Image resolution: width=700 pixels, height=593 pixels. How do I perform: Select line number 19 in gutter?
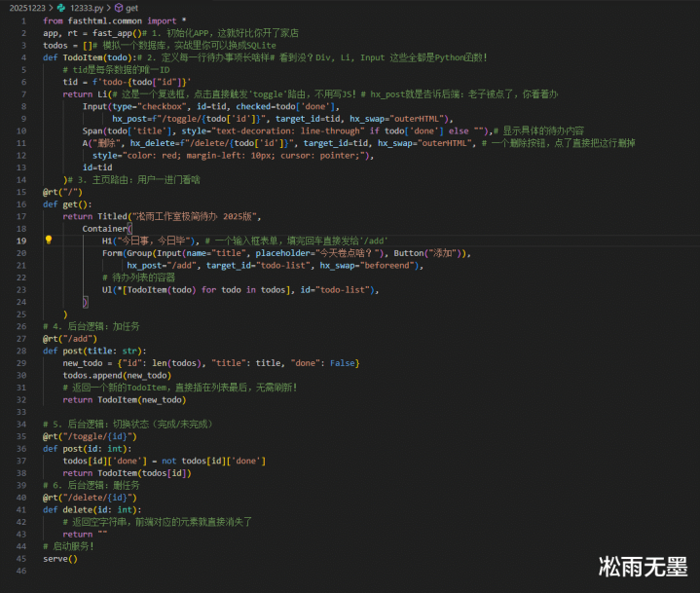click(21, 241)
